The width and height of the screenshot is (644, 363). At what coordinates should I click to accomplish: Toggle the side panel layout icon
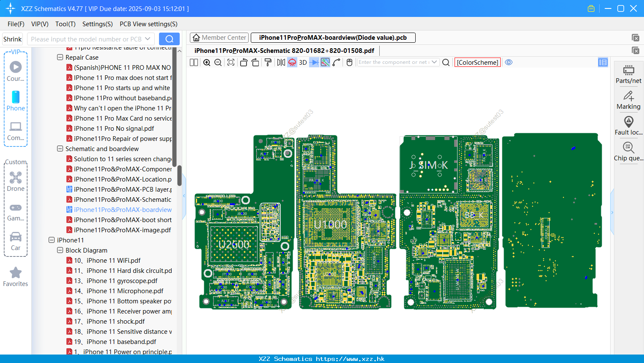pos(603,62)
